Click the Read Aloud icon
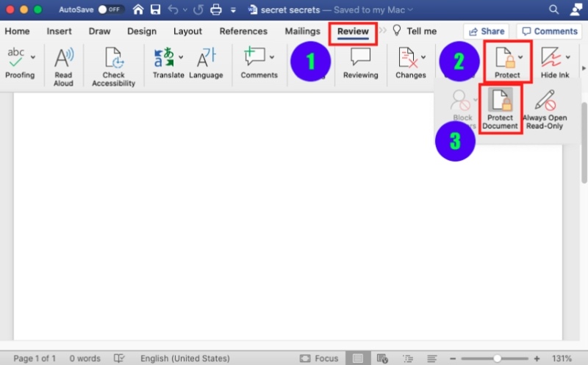This screenshot has width=588, height=365. coord(64,57)
